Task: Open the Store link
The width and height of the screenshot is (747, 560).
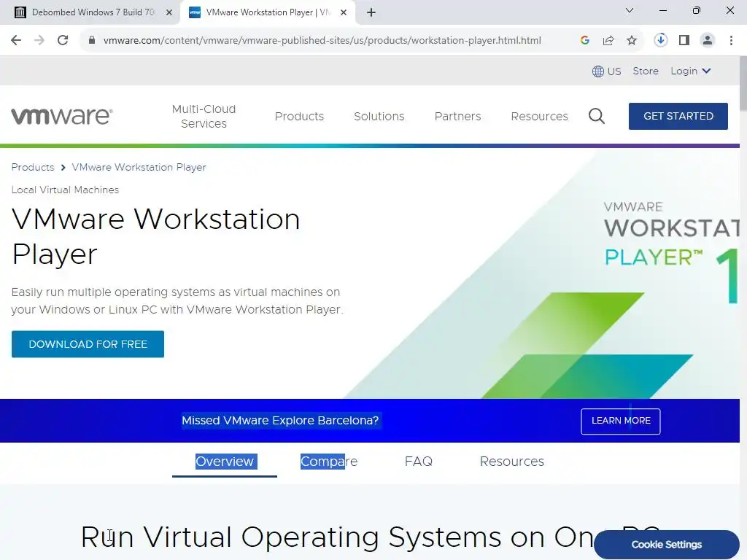Action: point(646,71)
